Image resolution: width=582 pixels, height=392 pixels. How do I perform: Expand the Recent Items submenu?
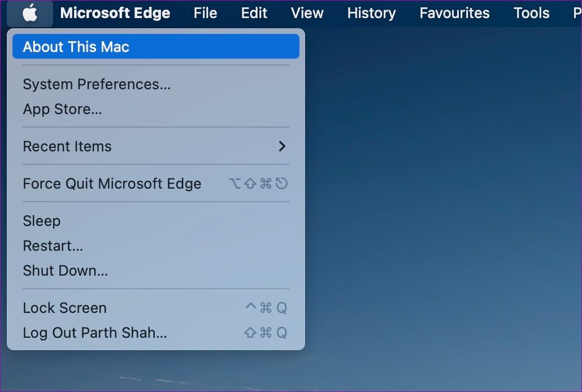pos(156,146)
